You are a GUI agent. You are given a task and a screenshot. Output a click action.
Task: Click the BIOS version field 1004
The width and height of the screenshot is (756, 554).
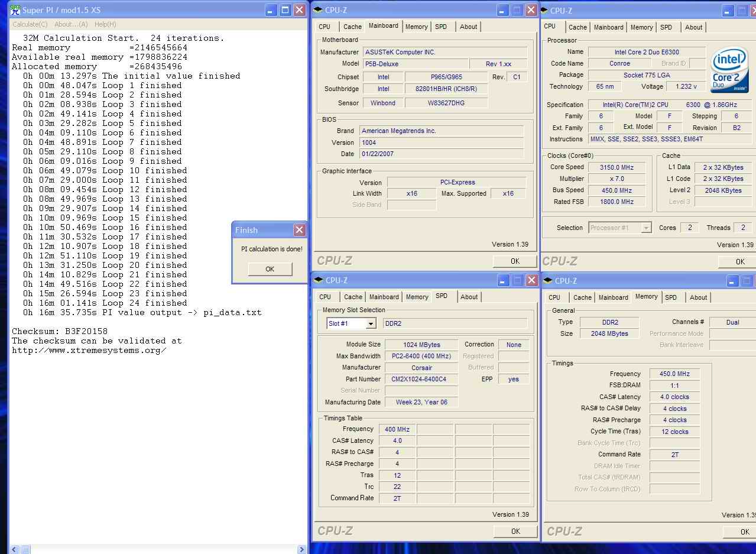click(441, 142)
